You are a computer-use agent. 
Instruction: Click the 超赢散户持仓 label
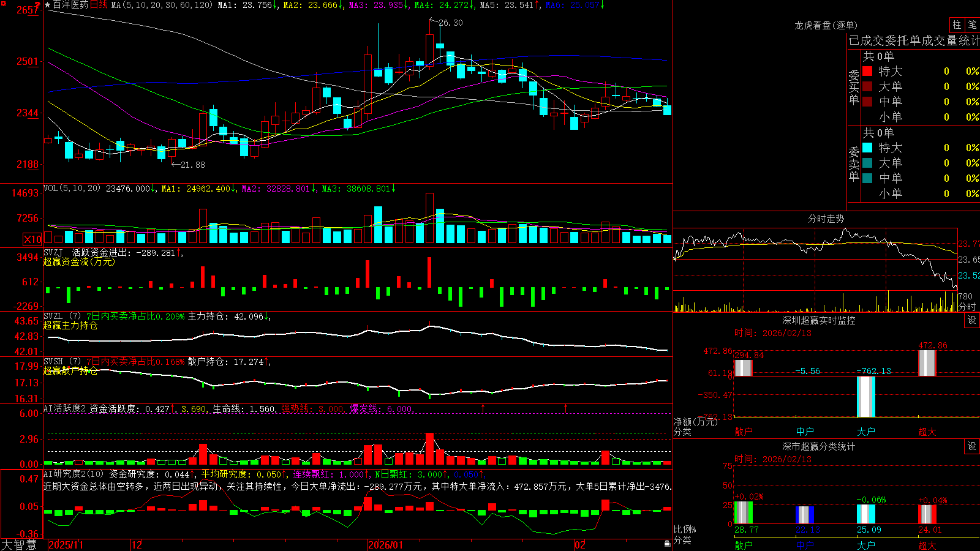[70, 370]
